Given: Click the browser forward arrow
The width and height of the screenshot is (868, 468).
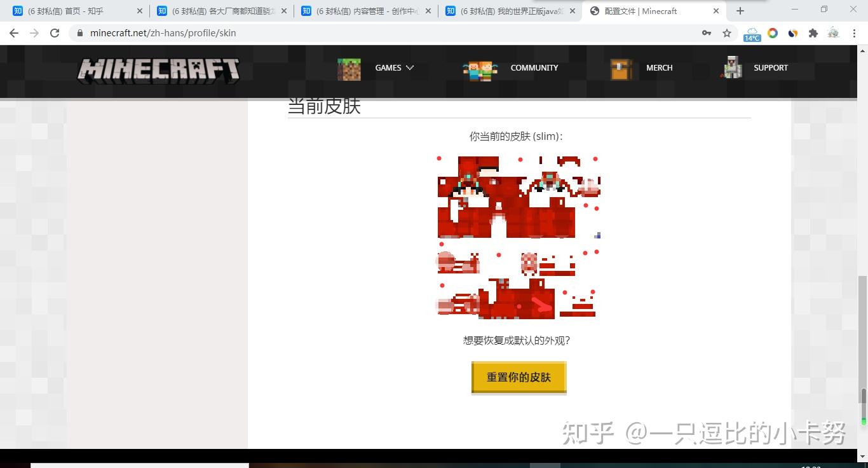Looking at the screenshot, I should [x=34, y=33].
